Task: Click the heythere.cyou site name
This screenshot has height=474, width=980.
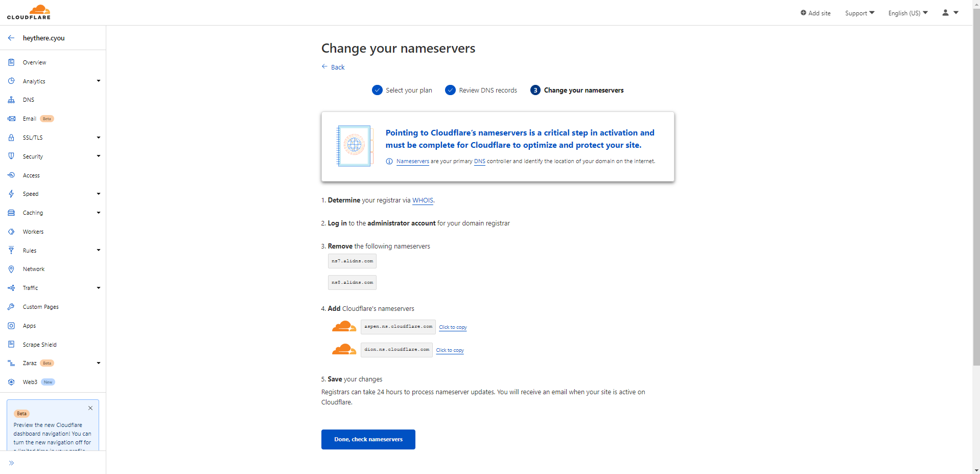Action: tap(44, 38)
